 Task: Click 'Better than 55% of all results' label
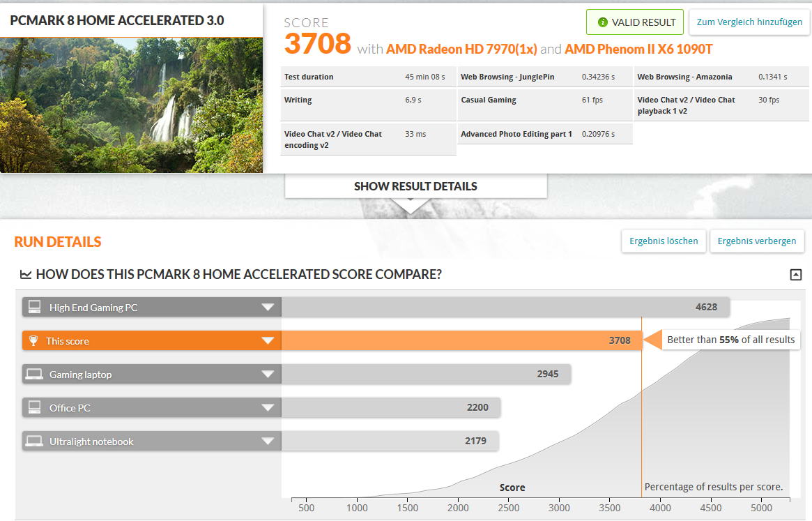(x=730, y=340)
